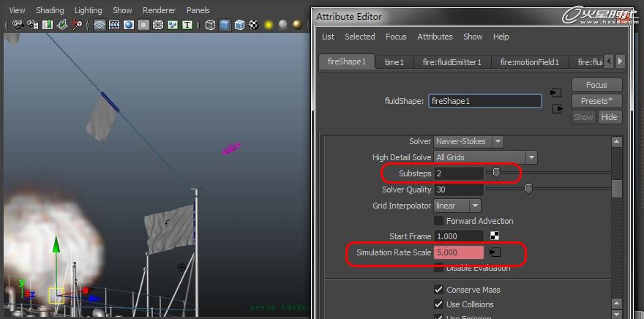Enable smooth shade all cube icon
Viewport: 644px width, 319px height.
[x=225, y=26]
